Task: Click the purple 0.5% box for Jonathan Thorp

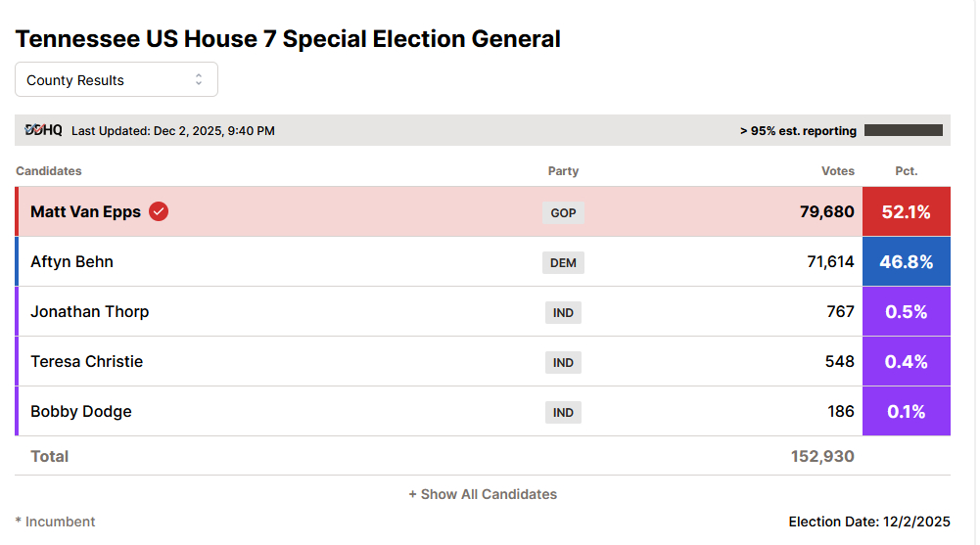Action: [906, 312]
